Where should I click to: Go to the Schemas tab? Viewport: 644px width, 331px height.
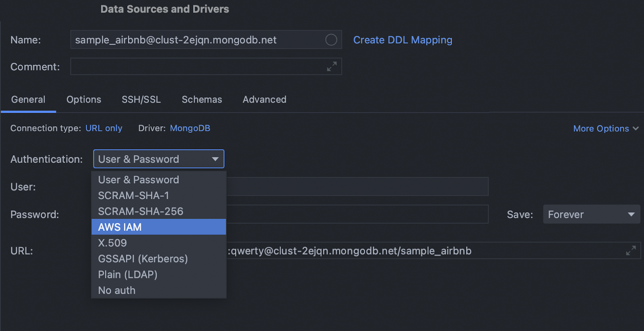202,99
